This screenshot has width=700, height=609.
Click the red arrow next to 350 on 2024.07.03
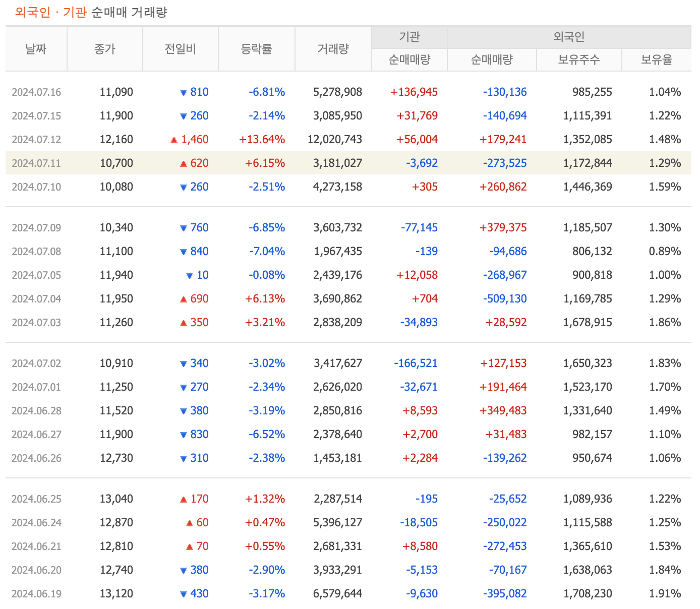pyautogui.click(x=184, y=322)
